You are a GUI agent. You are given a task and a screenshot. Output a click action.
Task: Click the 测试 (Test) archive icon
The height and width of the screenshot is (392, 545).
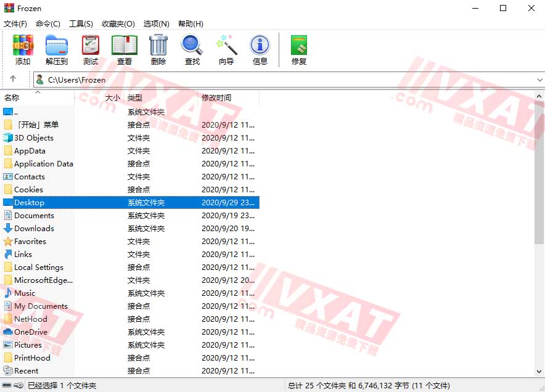(90, 49)
